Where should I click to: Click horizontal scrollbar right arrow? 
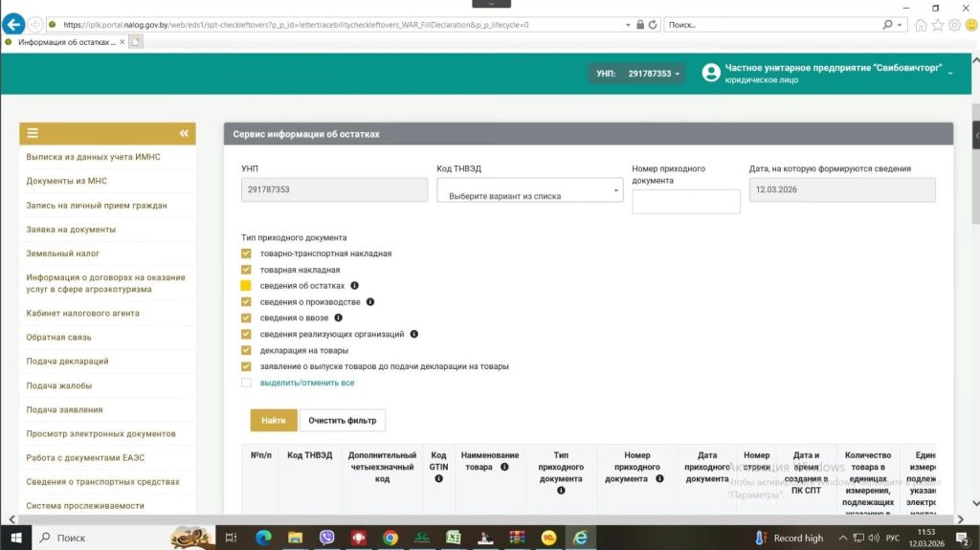(961, 519)
